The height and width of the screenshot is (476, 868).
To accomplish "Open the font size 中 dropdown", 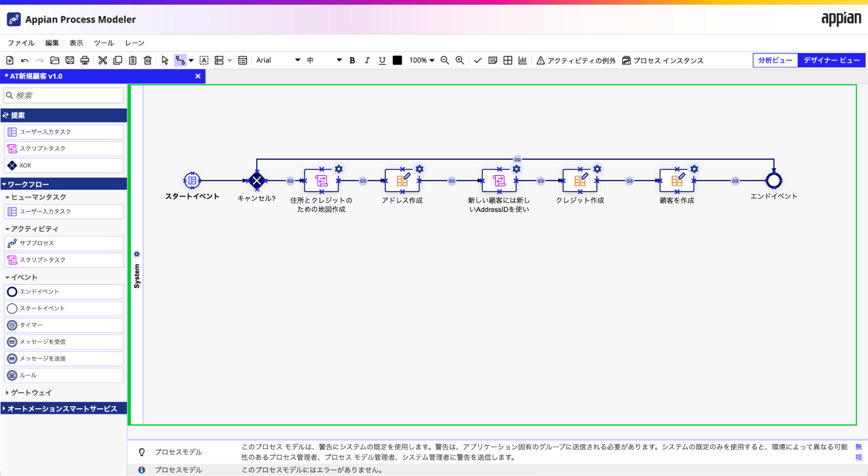I will coord(324,60).
